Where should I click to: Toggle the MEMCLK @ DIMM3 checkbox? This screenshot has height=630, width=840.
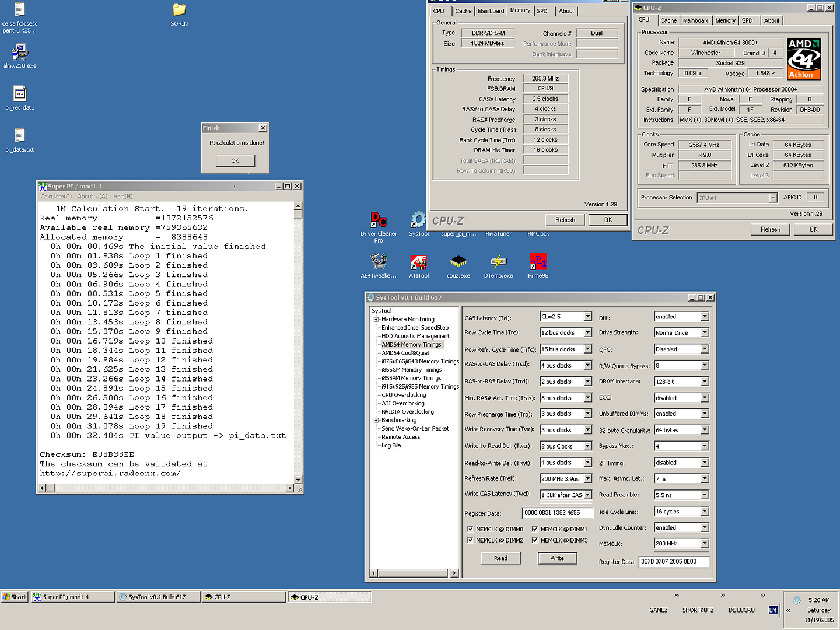point(535,540)
